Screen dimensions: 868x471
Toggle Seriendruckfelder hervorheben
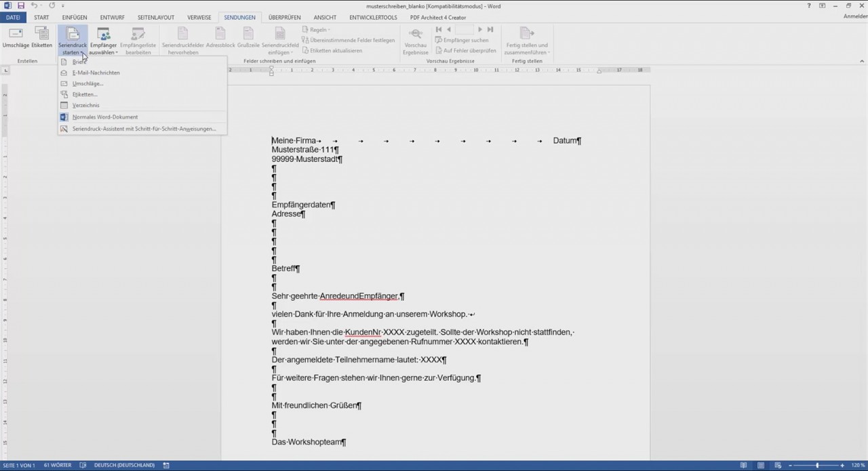pyautogui.click(x=182, y=37)
